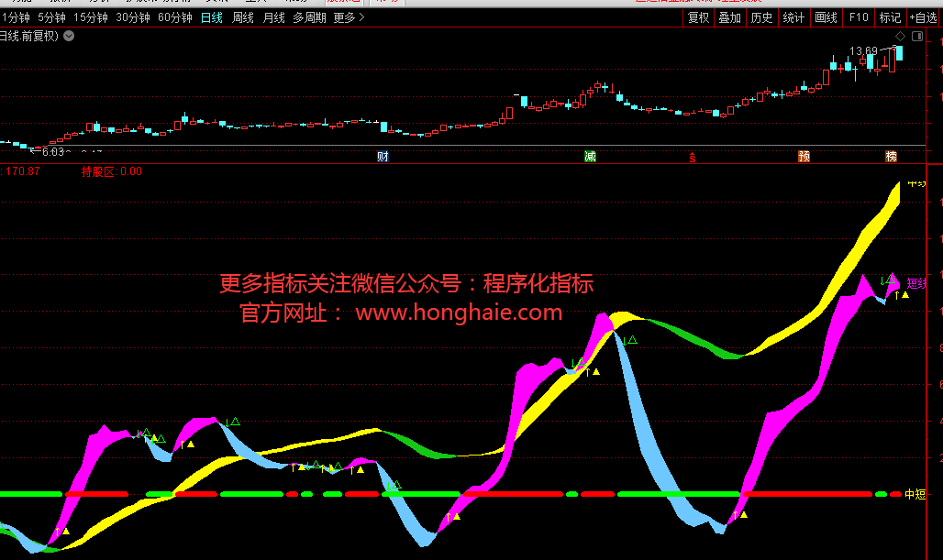Click the orange 预 forecast marker
The image size is (943, 560).
coord(804,157)
